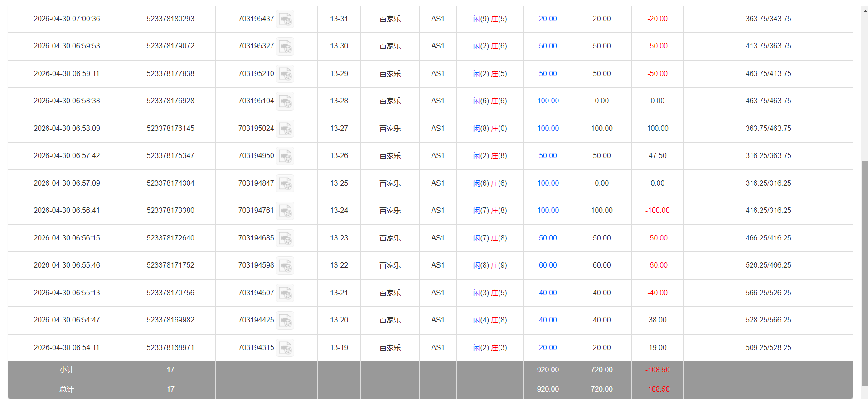
Task: Click result 闲(8) 庄(0) in row 13-27
Action: pyautogui.click(x=490, y=129)
